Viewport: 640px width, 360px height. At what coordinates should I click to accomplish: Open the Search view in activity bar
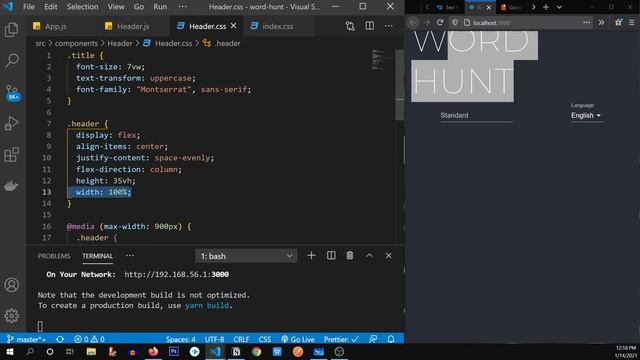(x=11, y=61)
